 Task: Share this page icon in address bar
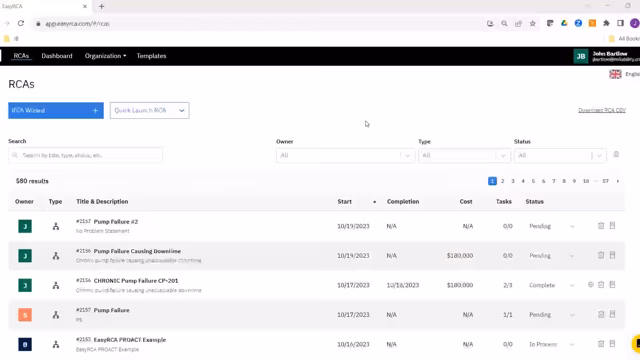[518, 24]
